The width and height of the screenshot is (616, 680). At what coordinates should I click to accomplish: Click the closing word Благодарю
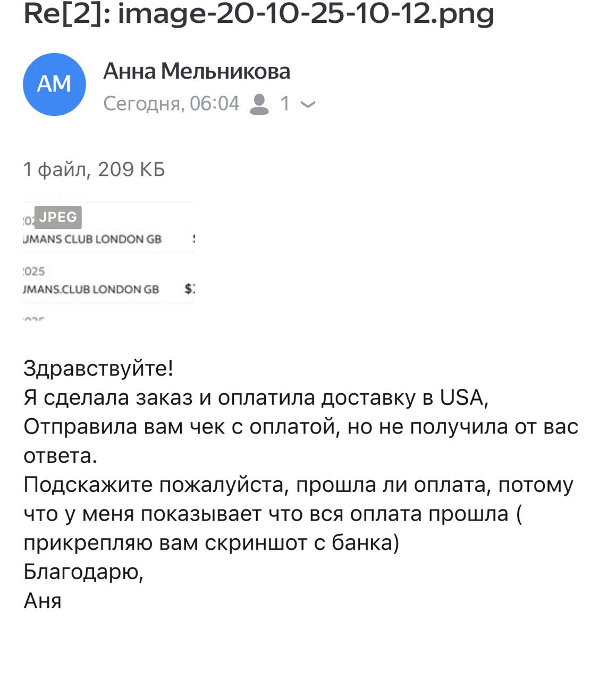(x=83, y=572)
